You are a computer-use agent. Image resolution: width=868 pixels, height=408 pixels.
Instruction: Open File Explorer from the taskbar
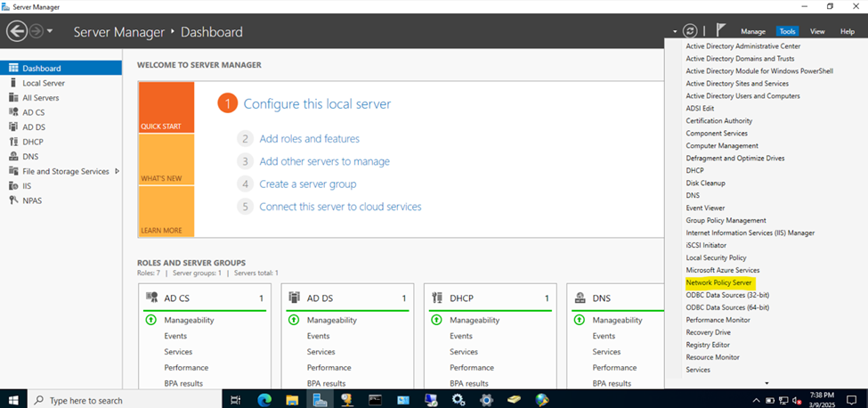[x=293, y=400]
